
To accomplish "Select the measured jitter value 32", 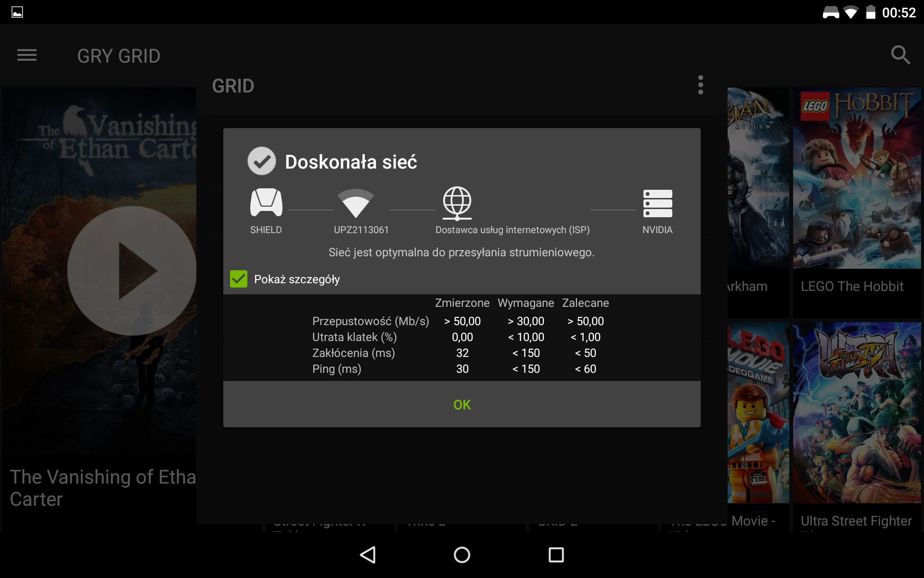I will coord(462,353).
